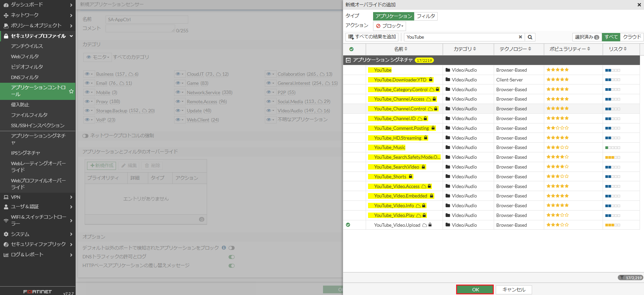Click the filter count badge 17/2,219

[631, 278]
